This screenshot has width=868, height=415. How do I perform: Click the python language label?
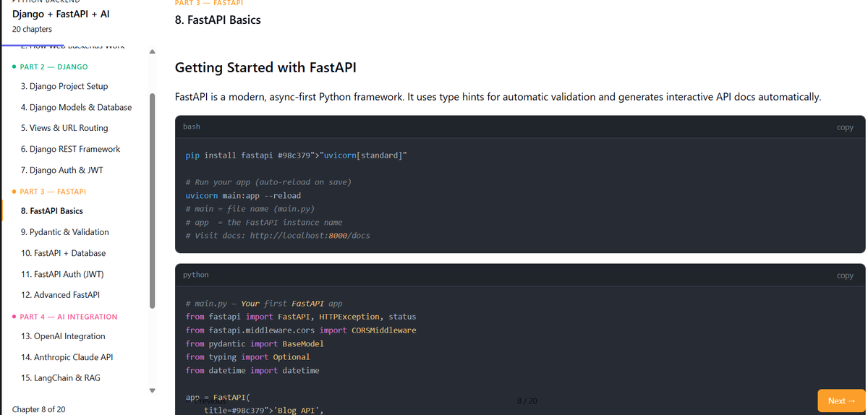(x=195, y=275)
